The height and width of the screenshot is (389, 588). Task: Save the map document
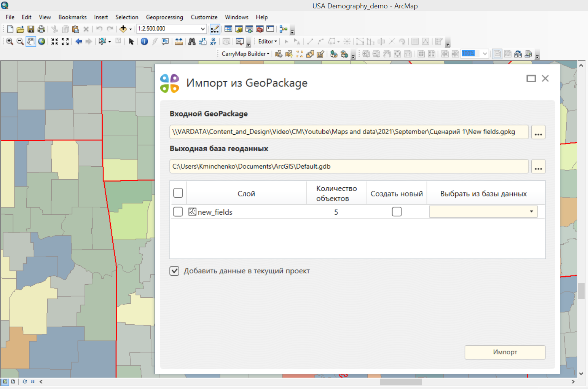[x=31, y=29]
